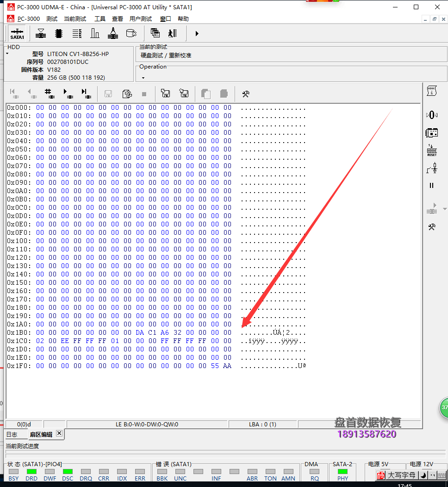This screenshot has height=487, width=448.
Task: Click the LE B:0-W:0-DW:0-QW:0 status field
Action: (147, 424)
